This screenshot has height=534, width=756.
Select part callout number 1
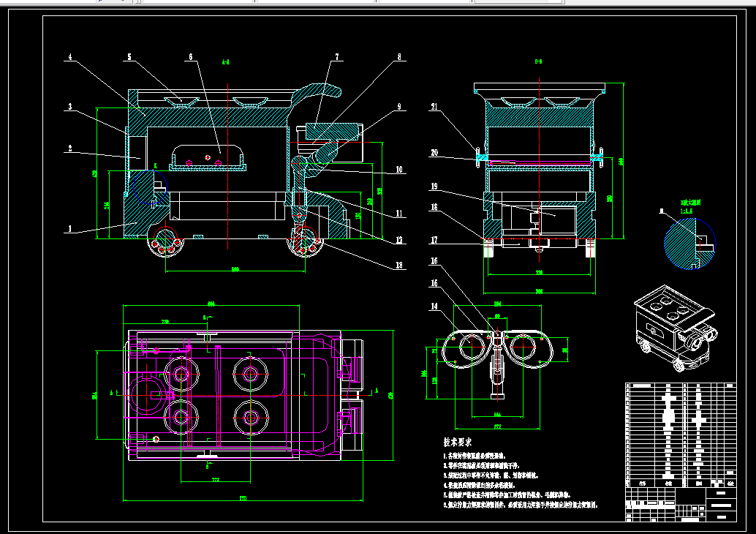tap(70, 229)
